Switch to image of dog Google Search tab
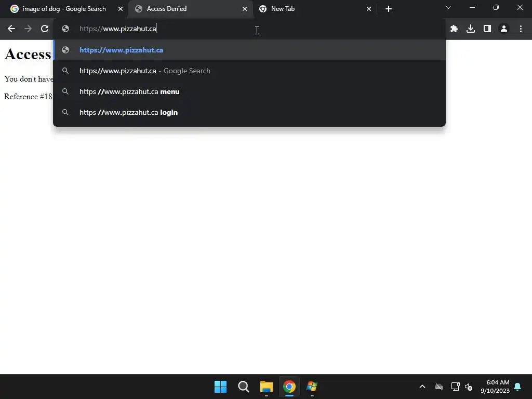532x399 pixels. click(x=64, y=9)
